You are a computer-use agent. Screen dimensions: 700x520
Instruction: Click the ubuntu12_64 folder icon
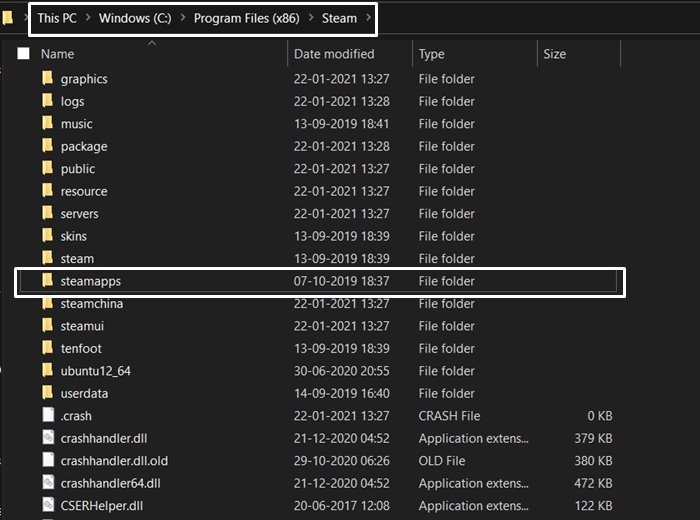(47, 370)
